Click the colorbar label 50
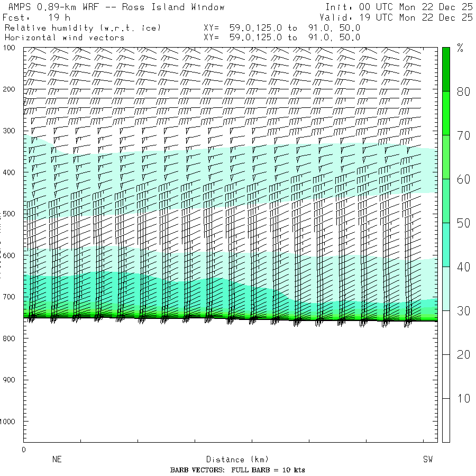 [x=463, y=223]
